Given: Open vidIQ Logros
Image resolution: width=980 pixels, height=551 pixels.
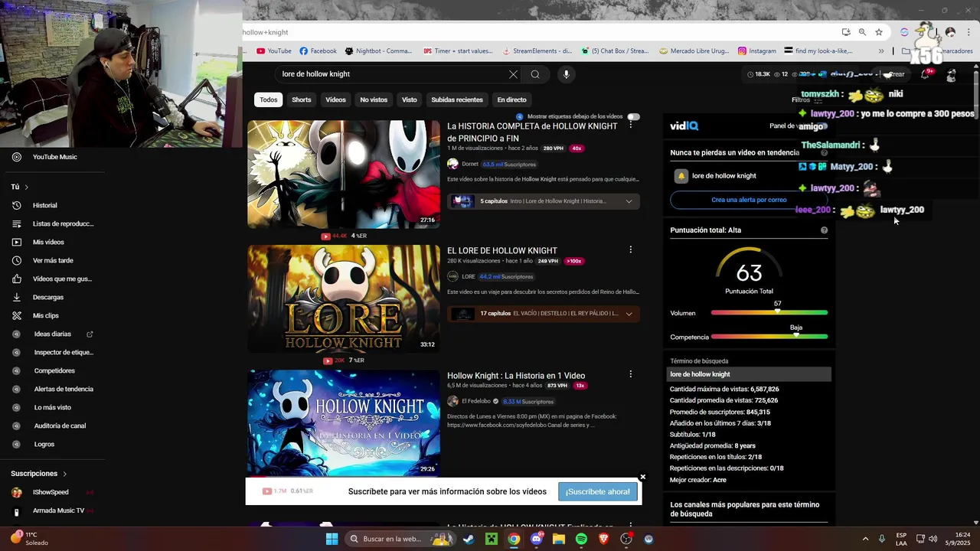Looking at the screenshot, I should click(44, 444).
